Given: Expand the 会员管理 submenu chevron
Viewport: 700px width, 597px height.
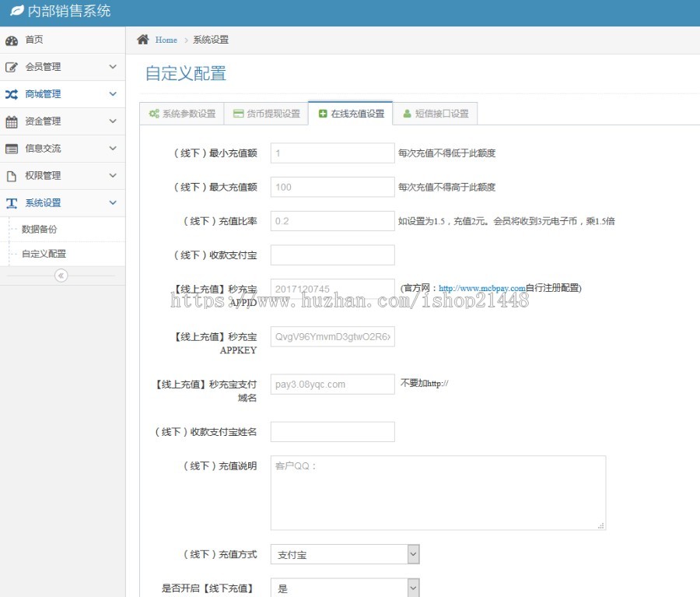Looking at the screenshot, I should click(x=113, y=67).
